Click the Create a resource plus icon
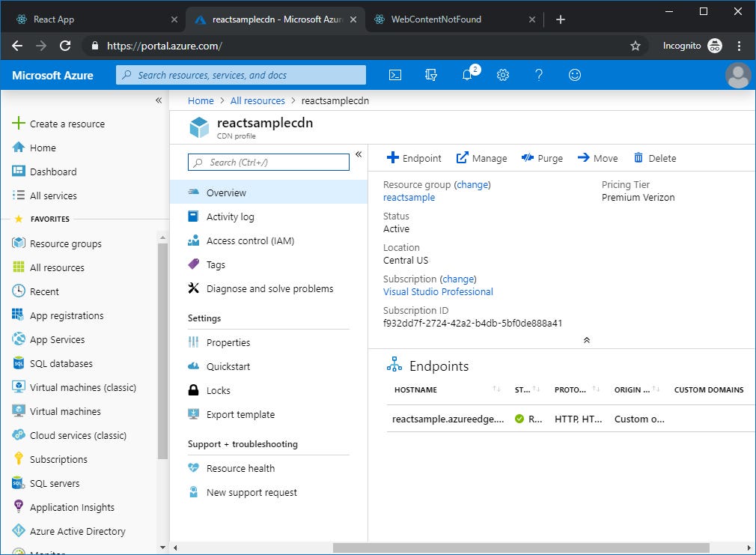This screenshot has width=756, height=555. pyautogui.click(x=18, y=123)
